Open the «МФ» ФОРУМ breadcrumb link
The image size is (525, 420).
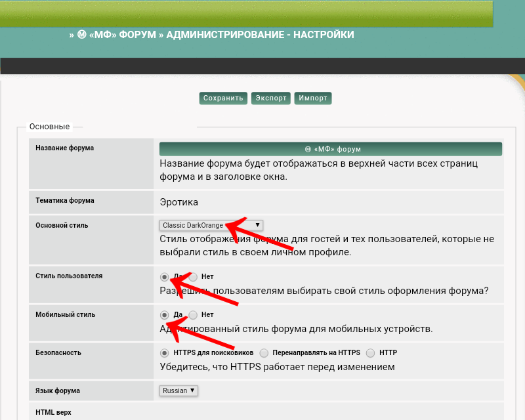pos(117,35)
